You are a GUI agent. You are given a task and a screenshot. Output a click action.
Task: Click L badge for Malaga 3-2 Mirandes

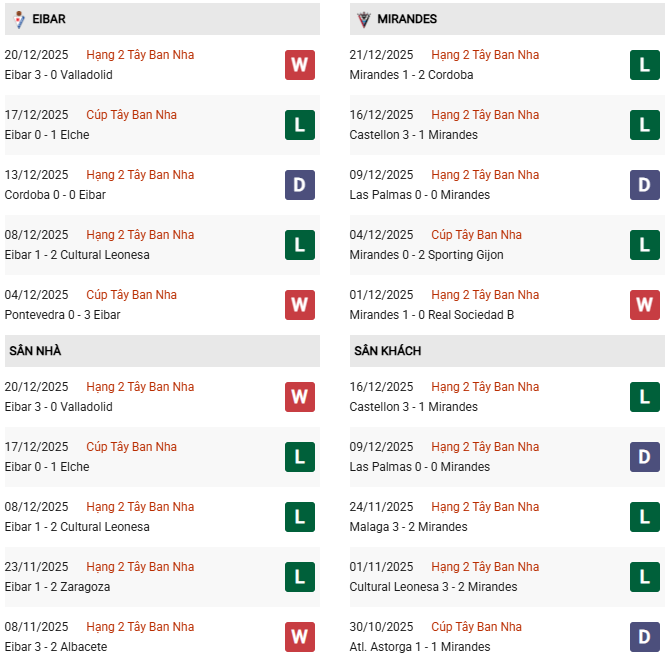pyautogui.click(x=644, y=517)
